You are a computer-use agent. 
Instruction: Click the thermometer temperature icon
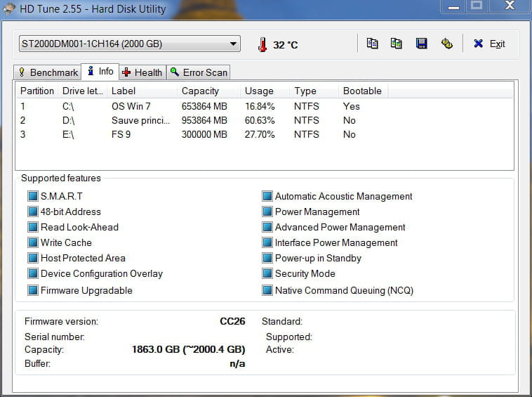pyautogui.click(x=262, y=44)
